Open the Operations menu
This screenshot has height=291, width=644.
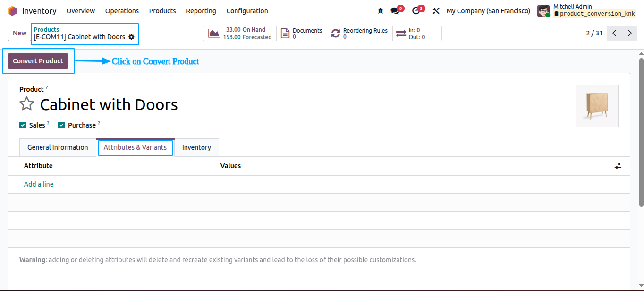coord(122,11)
